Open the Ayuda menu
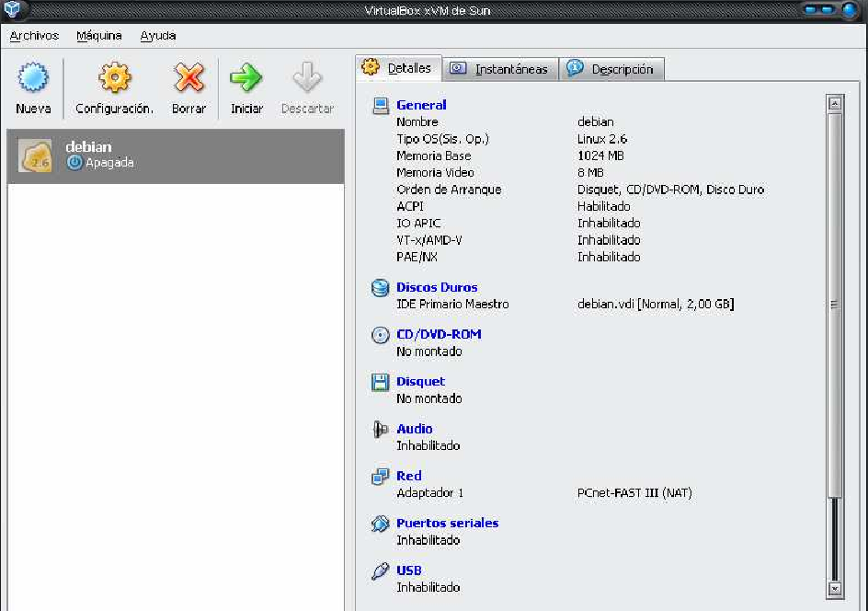 click(x=158, y=36)
